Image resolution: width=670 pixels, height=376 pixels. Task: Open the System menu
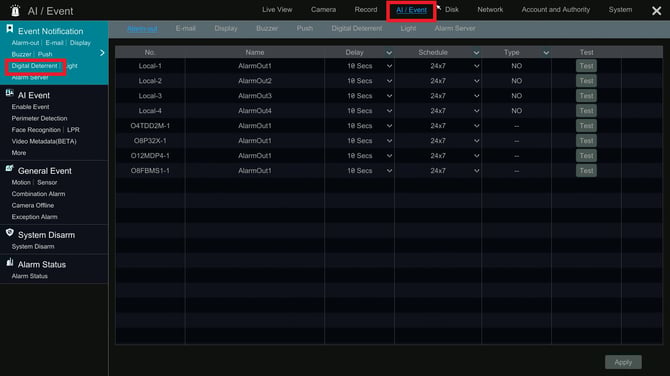[620, 9]
